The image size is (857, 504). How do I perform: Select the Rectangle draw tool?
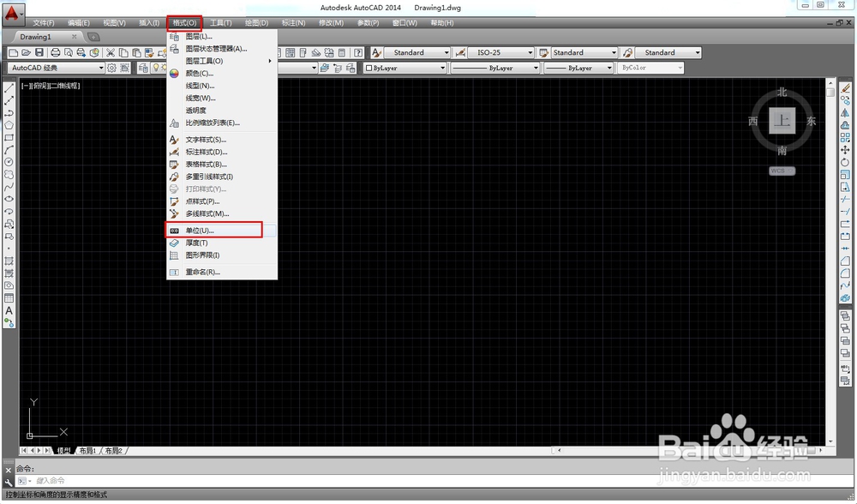9,138
